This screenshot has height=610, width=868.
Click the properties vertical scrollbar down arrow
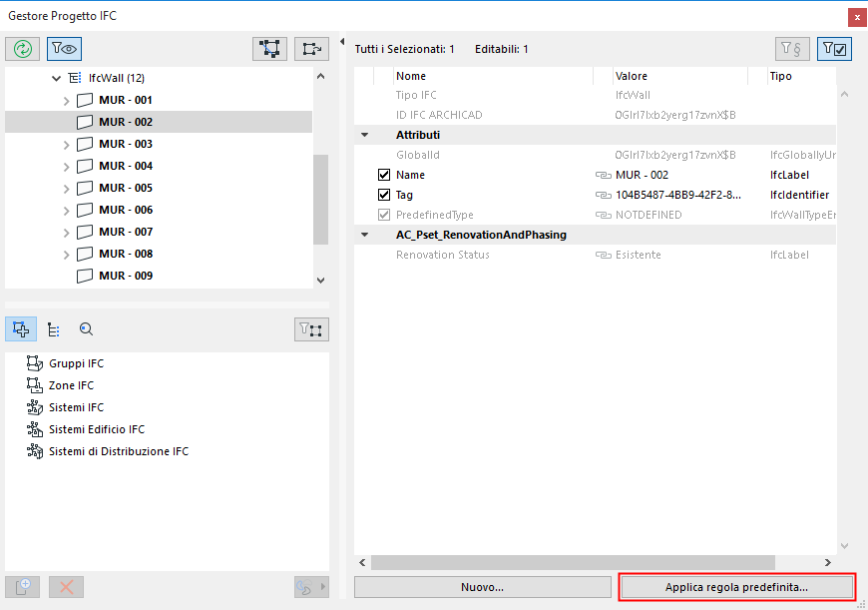click(845, 546)
